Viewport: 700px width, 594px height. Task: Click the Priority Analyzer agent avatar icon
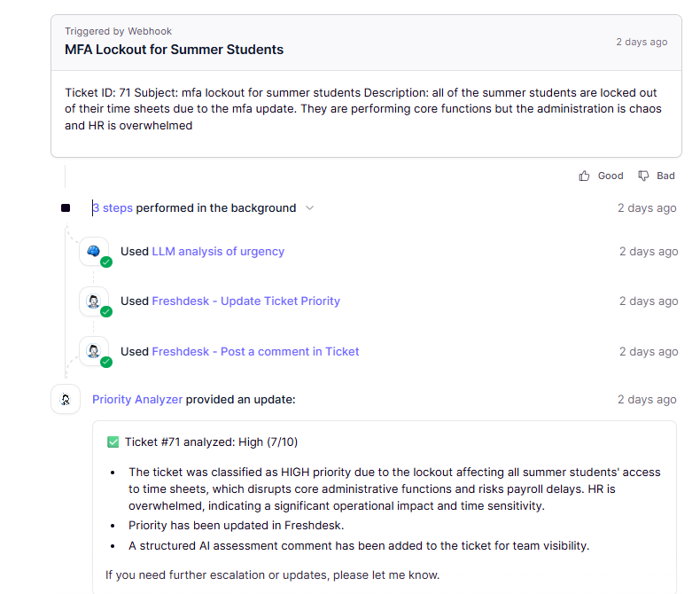pyautogui.click(x=66, y=400)
